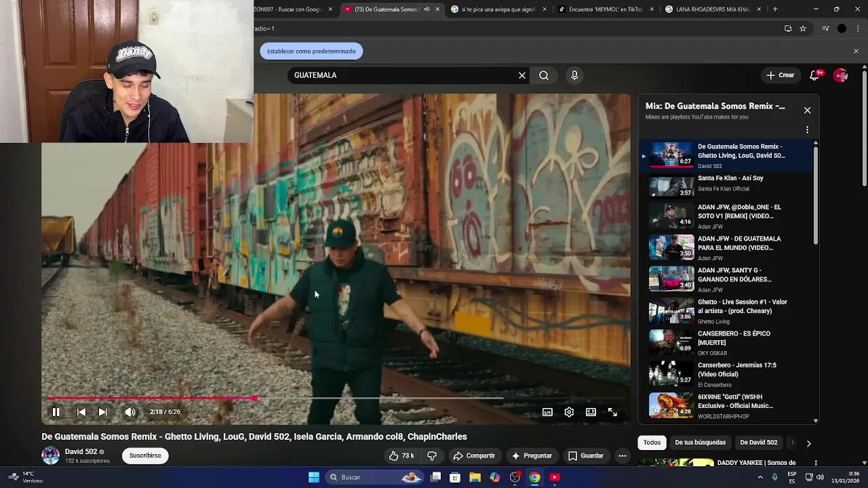Viewport: 868px width, 488px height.
Task: Play ADAN JFW EL SOTO V1 remix
Action: pos(726,216)
